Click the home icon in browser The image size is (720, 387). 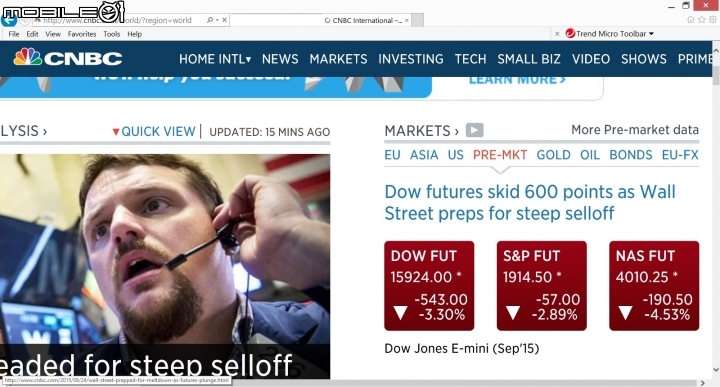coord(690,20)
